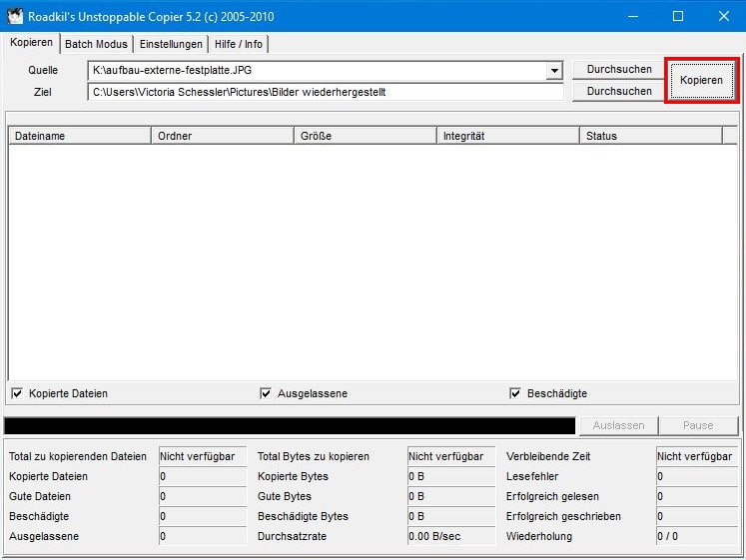Click the Pause button
This screenshot has height=560, width=746.
tap(698, 425)
